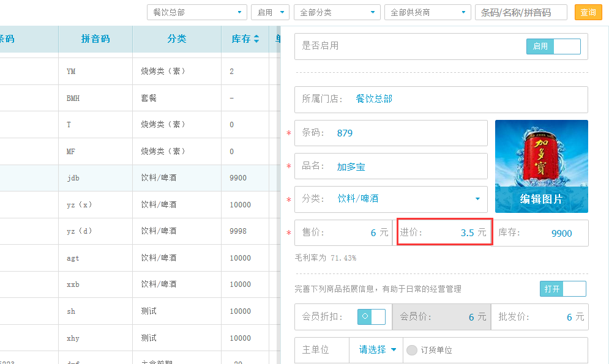
Task: Click the 进价 purchase price field
Action: click(444, 232)
